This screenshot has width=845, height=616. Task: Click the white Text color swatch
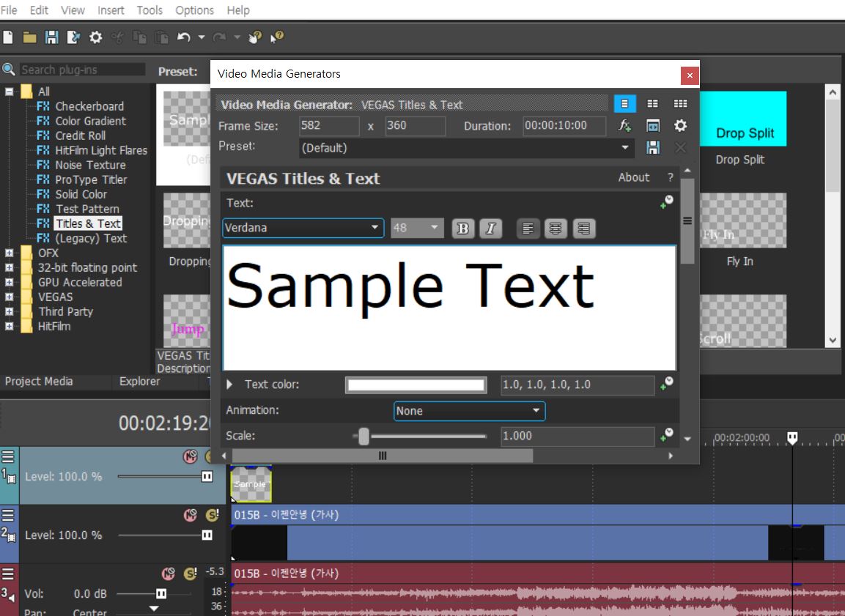[x=416, y=385]
